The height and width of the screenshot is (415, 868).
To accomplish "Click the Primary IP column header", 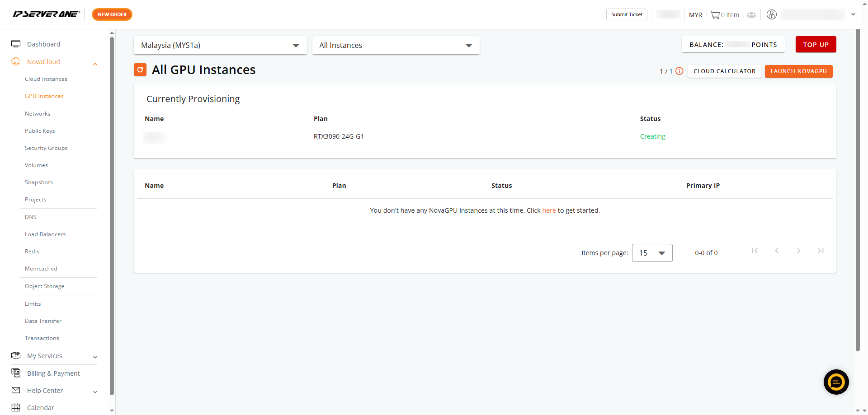I will tap(703, 186).
